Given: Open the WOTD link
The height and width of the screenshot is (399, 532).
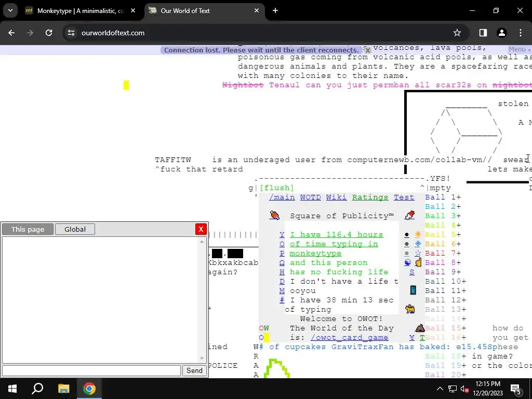Looking at the screenshot, I should [311, 197].
